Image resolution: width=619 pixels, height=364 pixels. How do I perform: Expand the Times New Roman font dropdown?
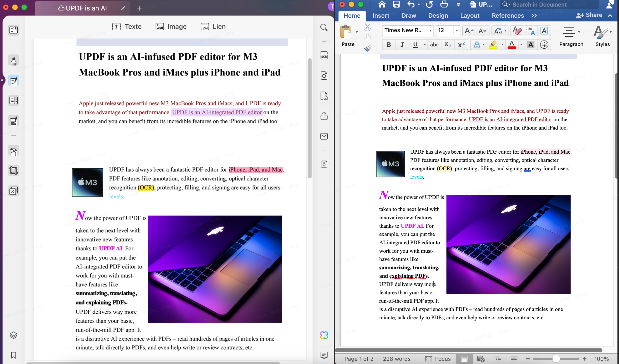click(x=430, y=31)
